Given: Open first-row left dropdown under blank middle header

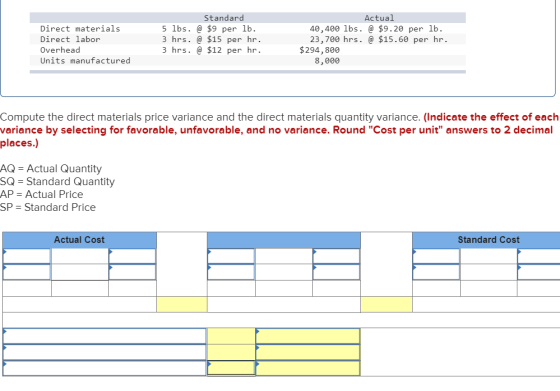Looking at the screenshot, I should [231, 256].
